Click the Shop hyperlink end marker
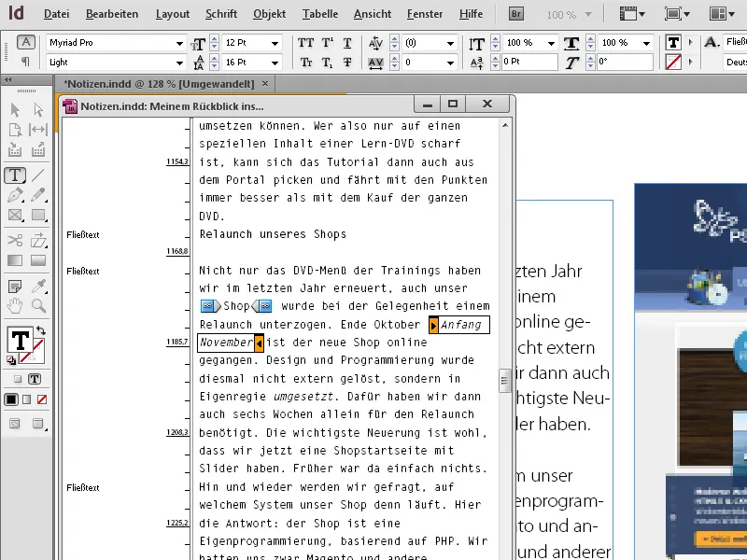747x560 pixels. (x=262, y=306)
